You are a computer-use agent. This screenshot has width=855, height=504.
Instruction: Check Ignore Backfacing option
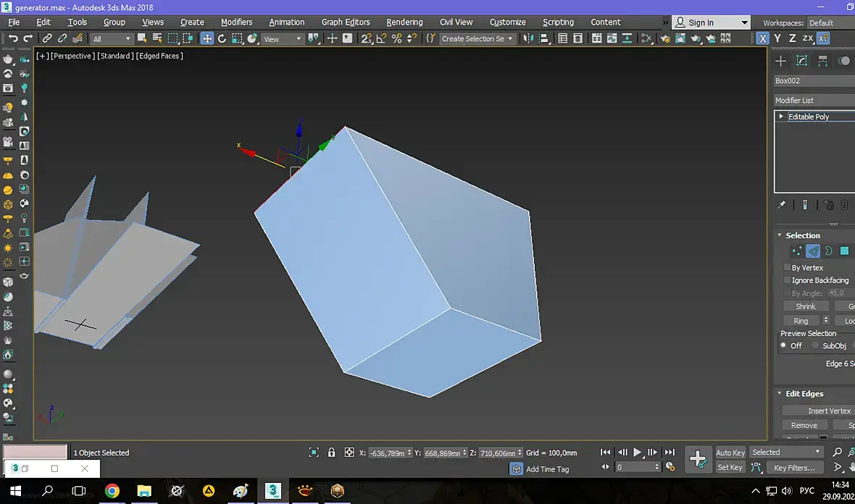tap(788, 280)
